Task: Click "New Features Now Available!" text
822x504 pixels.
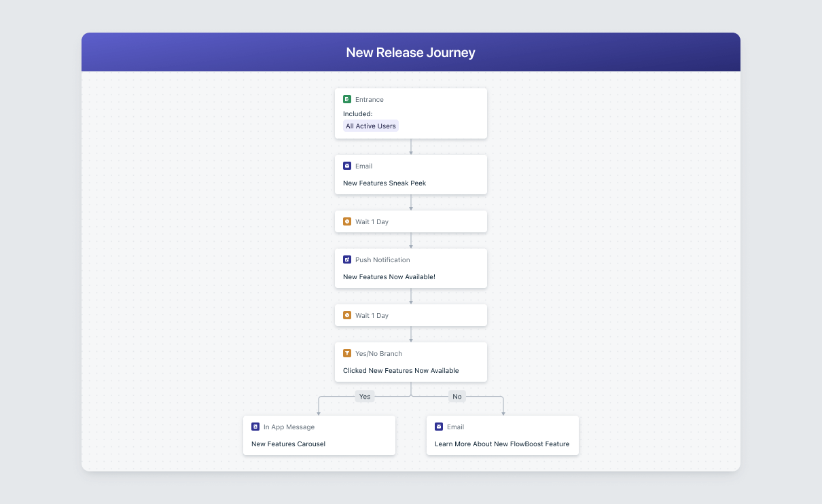Action: [x=389, y=276]
